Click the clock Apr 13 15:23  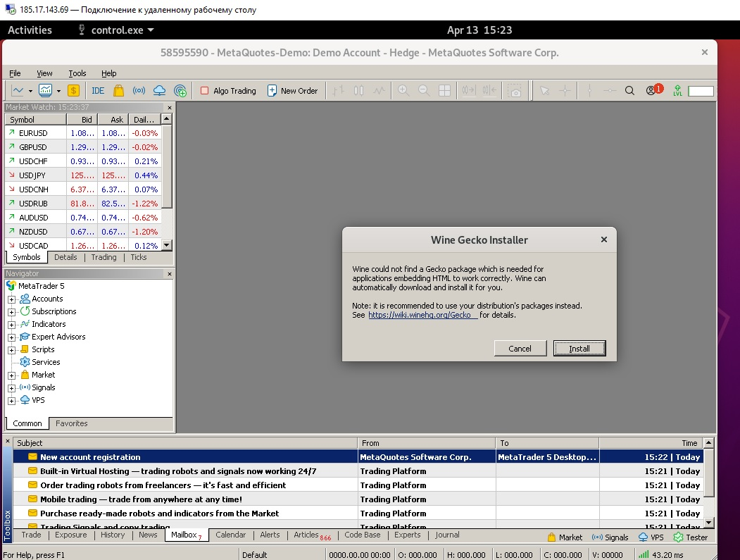coord(479,30)
